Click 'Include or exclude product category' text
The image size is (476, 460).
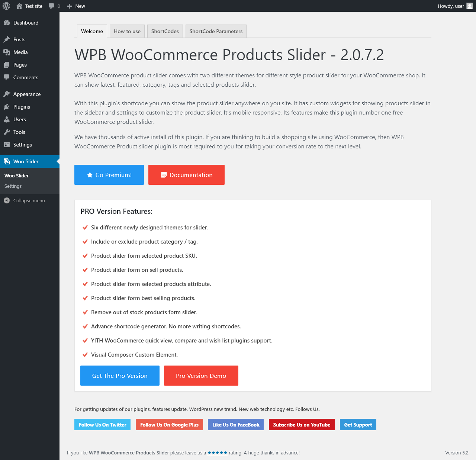point(144,242)
